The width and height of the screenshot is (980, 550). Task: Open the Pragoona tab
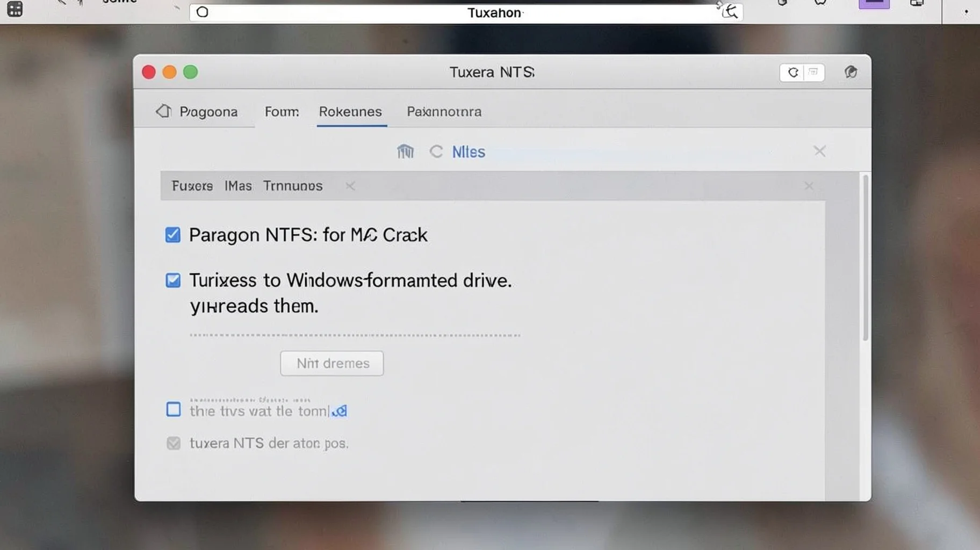[208, 112]
